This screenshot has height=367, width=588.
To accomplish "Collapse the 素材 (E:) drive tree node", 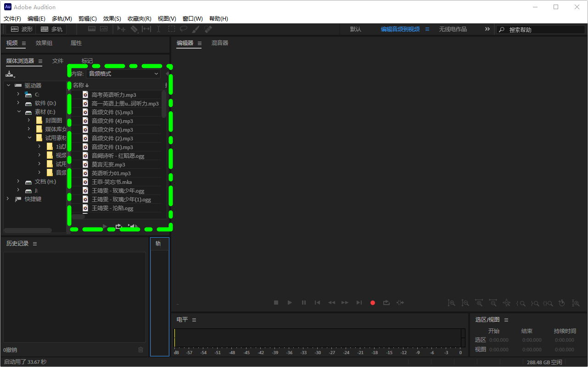I will pos(19,111).
